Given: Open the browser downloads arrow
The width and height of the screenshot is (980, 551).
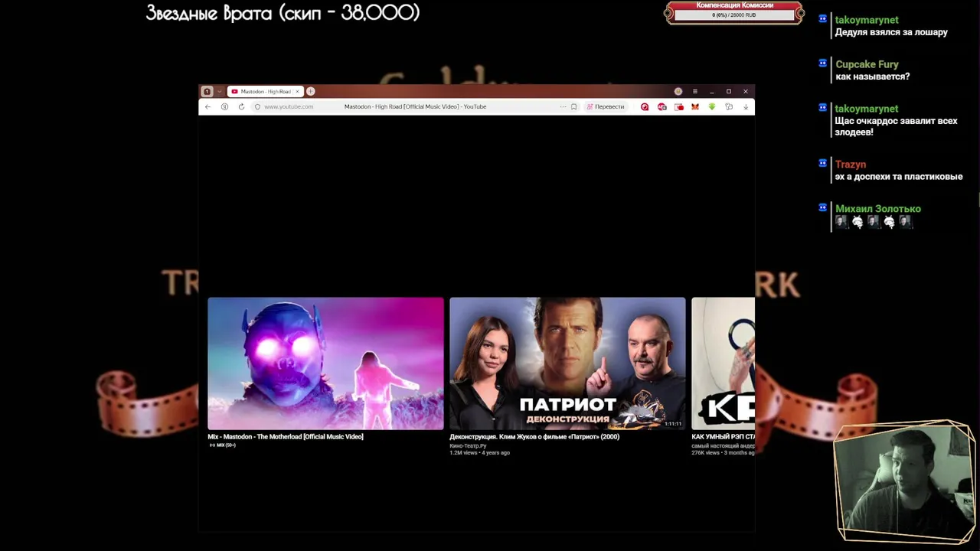Looking at the screenshot, I should point(746,106).
